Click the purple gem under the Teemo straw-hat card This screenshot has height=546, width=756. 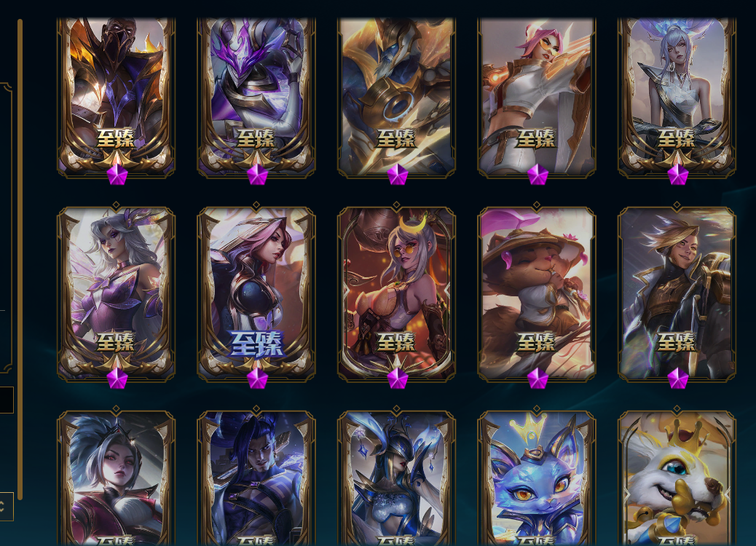537,379
